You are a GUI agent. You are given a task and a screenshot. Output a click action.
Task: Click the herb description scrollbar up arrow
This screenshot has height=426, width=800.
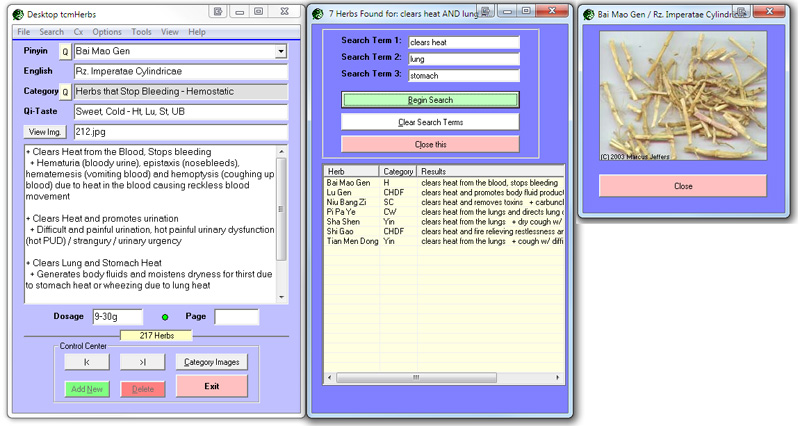coord(282,152)
